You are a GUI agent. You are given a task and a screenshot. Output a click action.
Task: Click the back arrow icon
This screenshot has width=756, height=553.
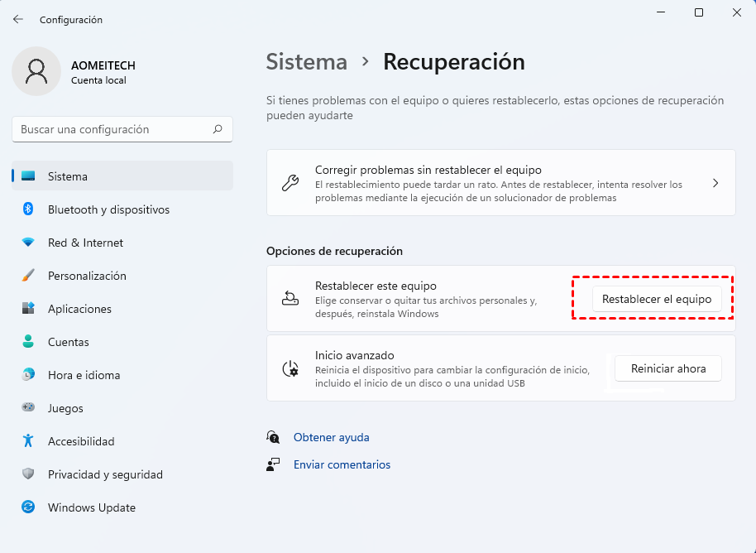pos(18,19)
